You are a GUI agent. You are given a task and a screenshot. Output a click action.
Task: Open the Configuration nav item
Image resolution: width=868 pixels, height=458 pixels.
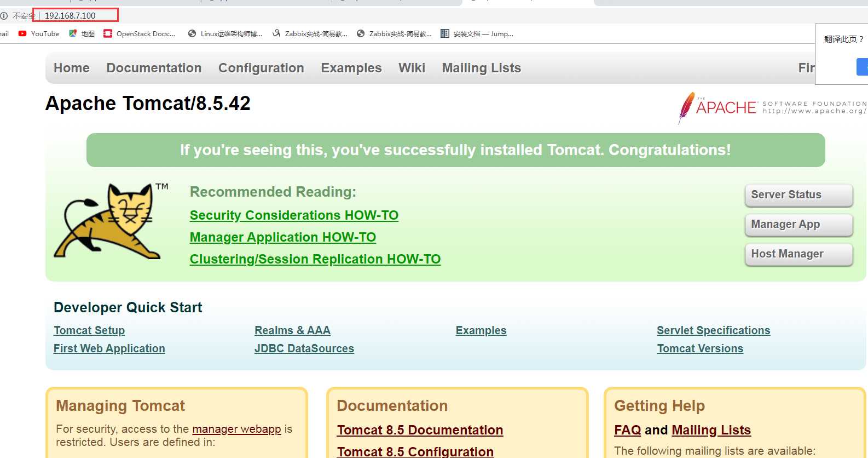261,68
